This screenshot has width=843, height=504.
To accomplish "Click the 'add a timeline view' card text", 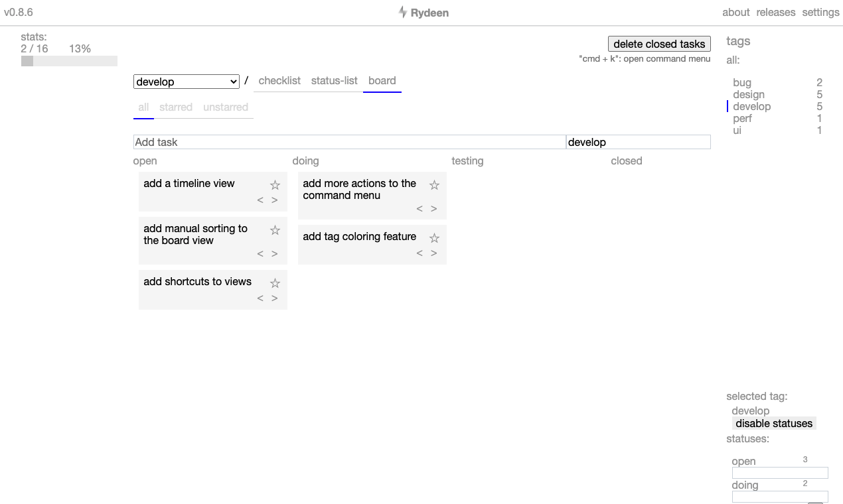I will coord(189,184).
